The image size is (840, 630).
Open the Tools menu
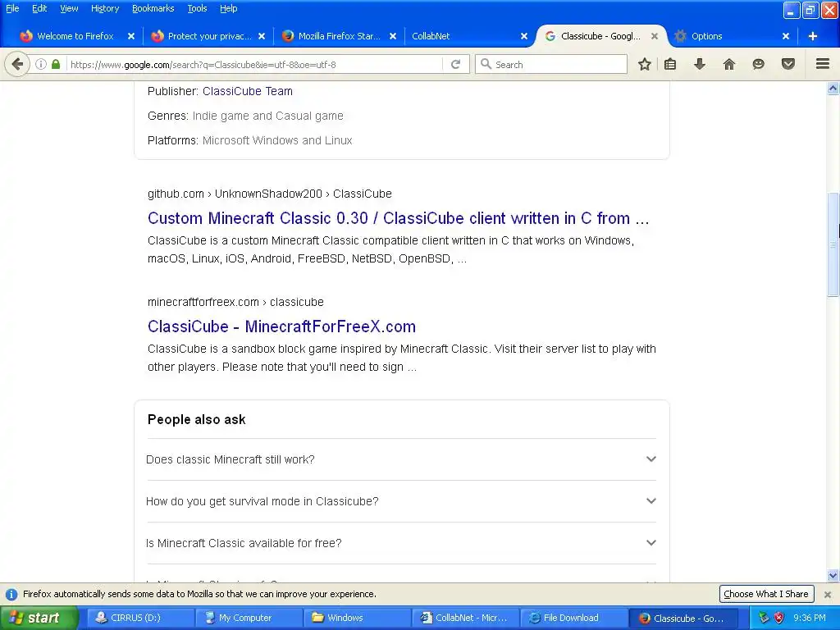point(197,8)
